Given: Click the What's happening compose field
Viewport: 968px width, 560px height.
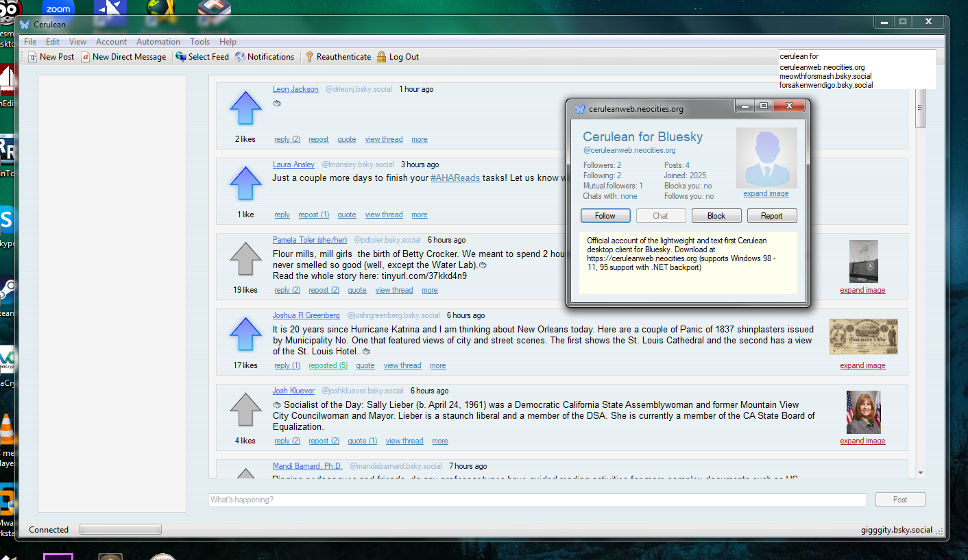Looking at the screenshot, I should (x=537, y=500).
